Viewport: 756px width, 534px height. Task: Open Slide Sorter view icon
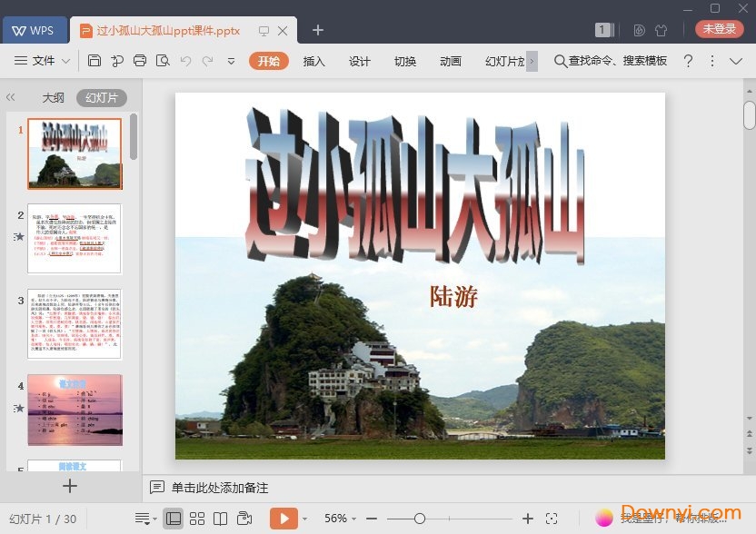pyautogui.click(x=196, y=518)
